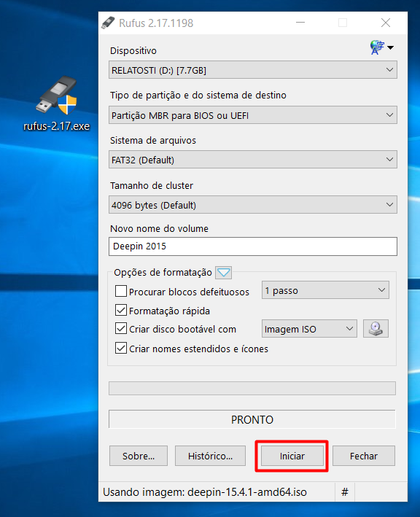Open the Dispositivo dropdown
This screenshot has height=517, width=420.
[x=253, y=70]
